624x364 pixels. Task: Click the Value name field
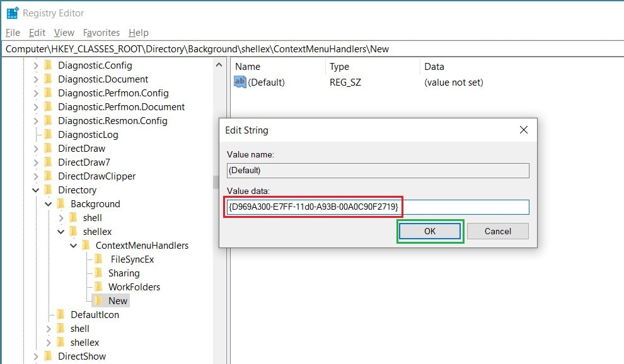378,171
